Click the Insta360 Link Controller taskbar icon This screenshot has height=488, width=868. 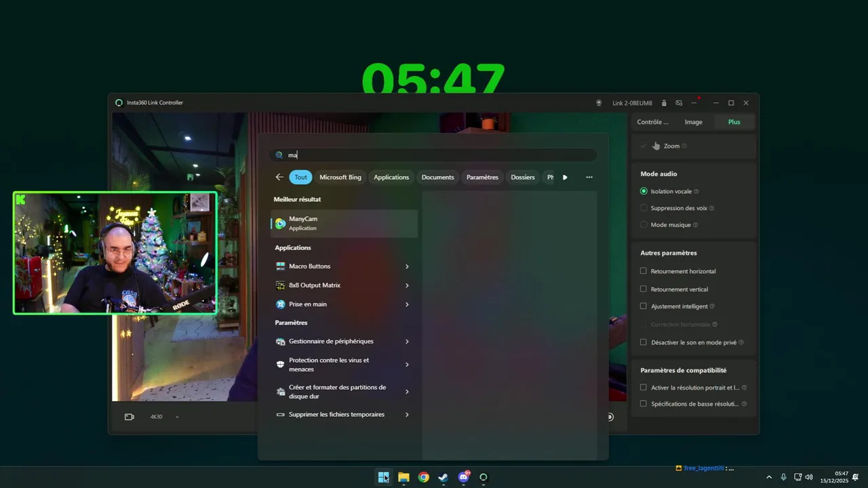coord(484,477)
